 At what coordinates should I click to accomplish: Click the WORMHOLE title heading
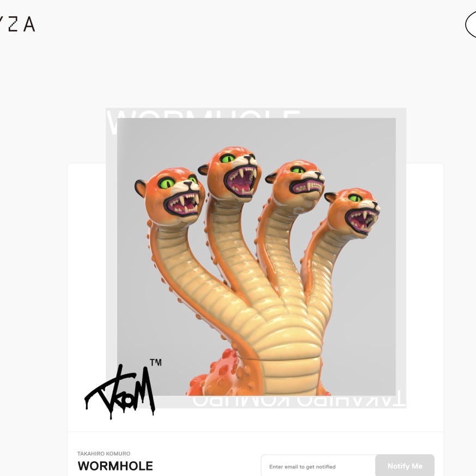coord(115,466)
